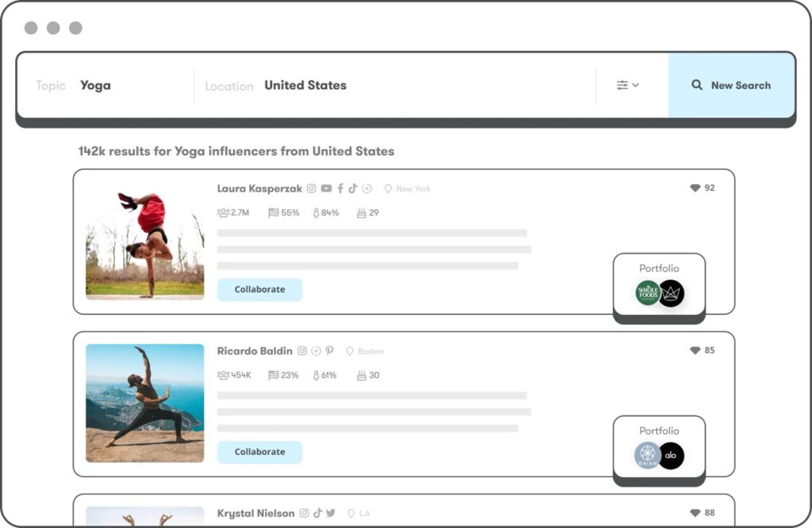The height and width of the screenshot is (528, 812).
Task: Open Laura Kasperzak's YouTube channel icon
Action: pos(326,189)
